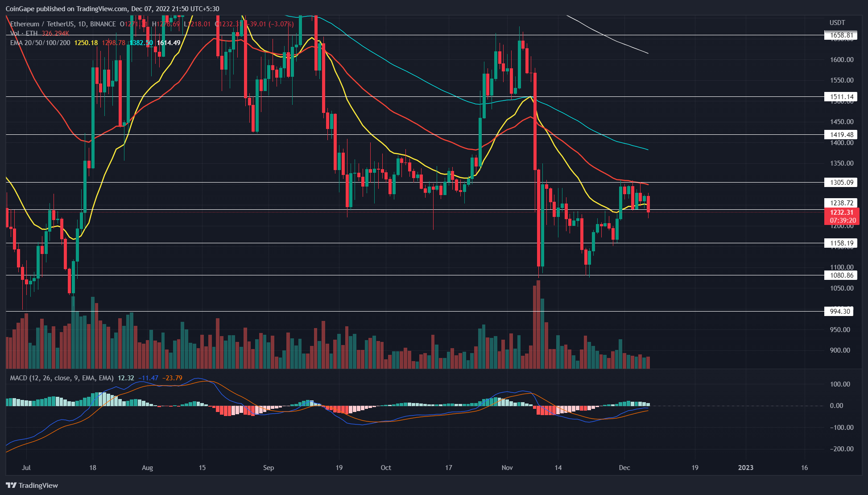
Task: Click the EMA 200 value 1614.49
Action: pos(169,43)
